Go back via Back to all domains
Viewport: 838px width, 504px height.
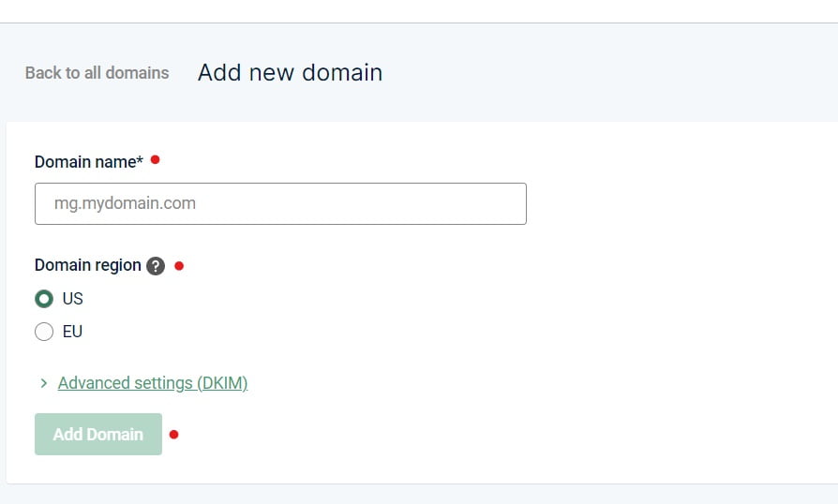[97, 73]
